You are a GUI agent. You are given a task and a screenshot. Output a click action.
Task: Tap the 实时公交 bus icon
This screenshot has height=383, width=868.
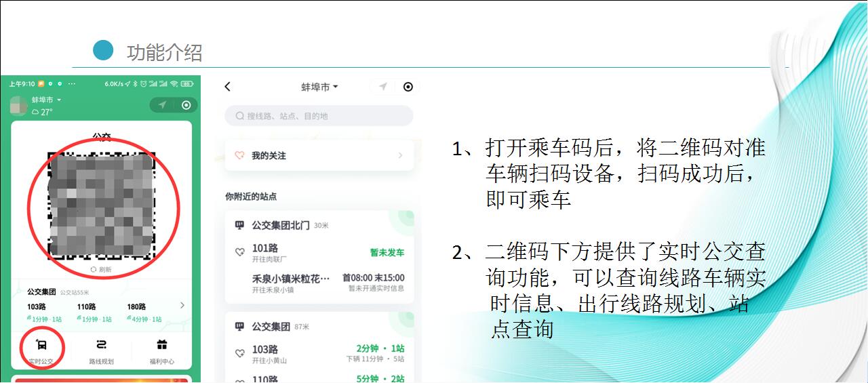tap(41, 345)
